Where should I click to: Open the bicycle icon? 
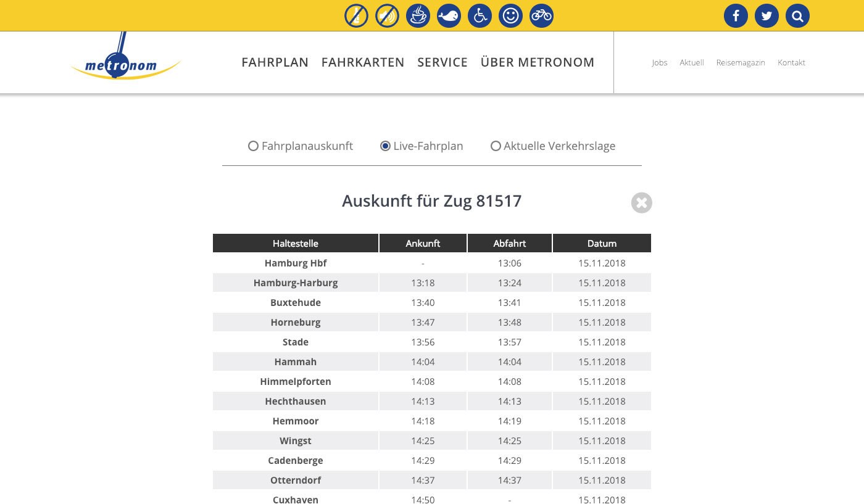pos(541,15)
